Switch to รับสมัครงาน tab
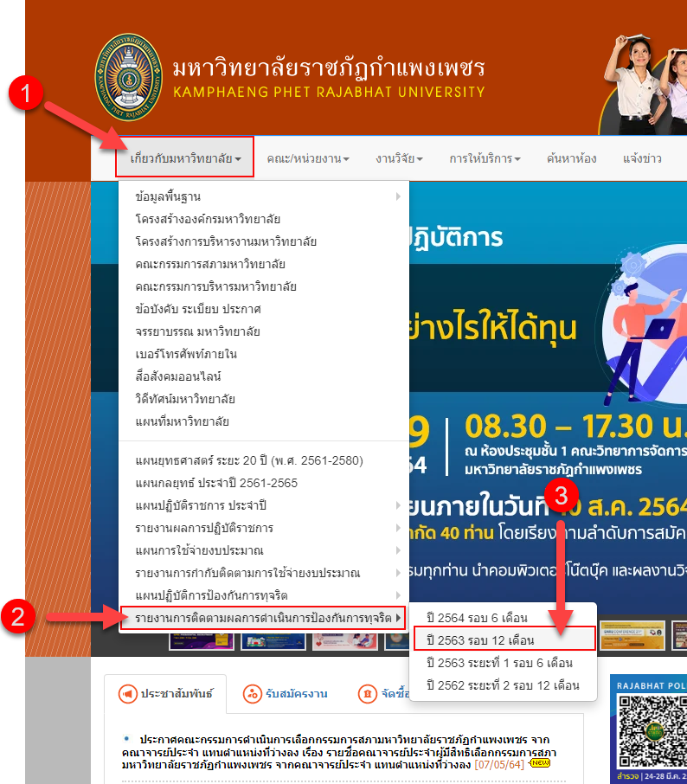The height and width of the screenshot is (784, 687). click(x=286, y=694)
